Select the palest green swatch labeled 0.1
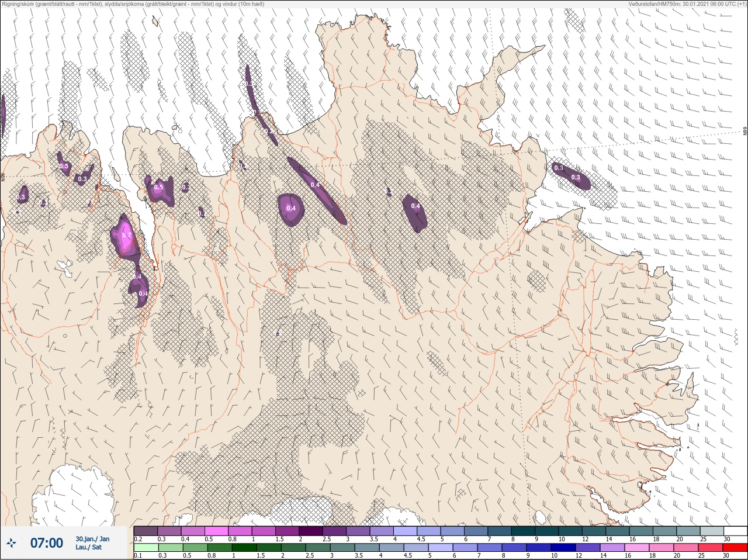 coord(146,548)
